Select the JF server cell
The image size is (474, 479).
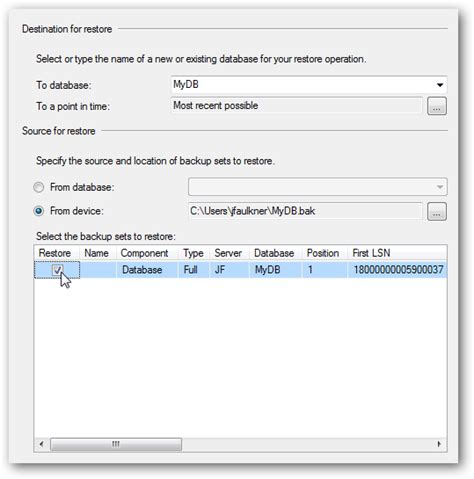tap(230, 270)
